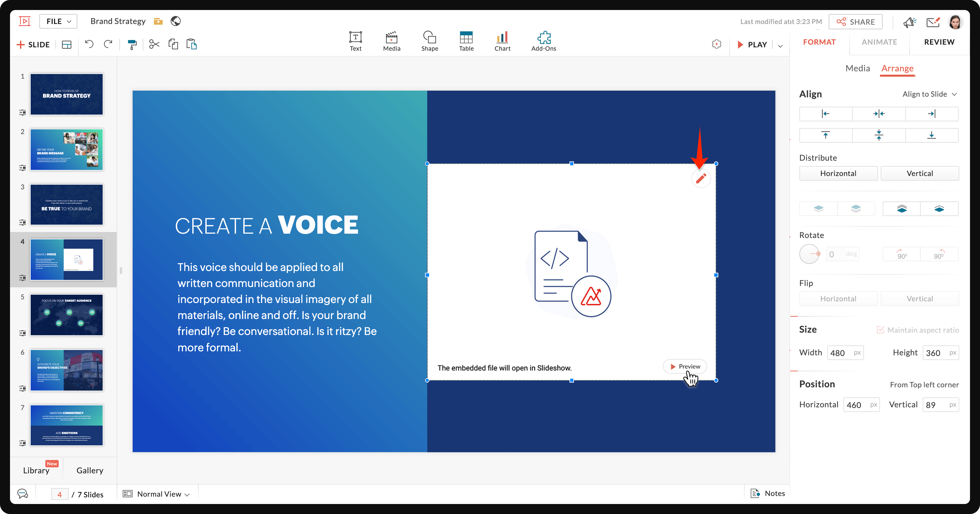Insert a Chart from toolbar
980x514 pixels.
pos(502,41)
